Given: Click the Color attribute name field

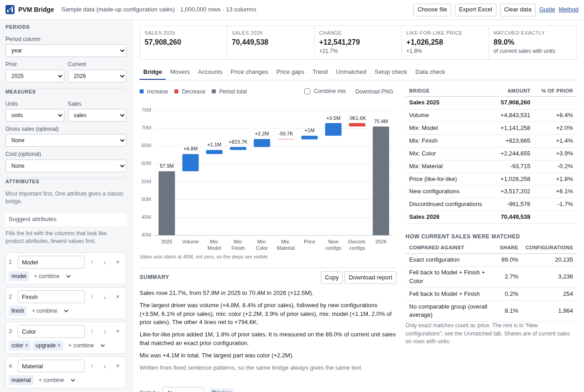Looking at the screenshot, I should tap(51, 331).
